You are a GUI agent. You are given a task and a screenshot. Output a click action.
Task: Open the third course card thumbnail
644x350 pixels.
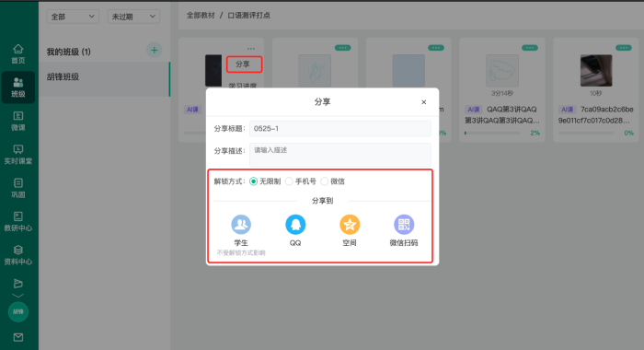tap(408, 70)
